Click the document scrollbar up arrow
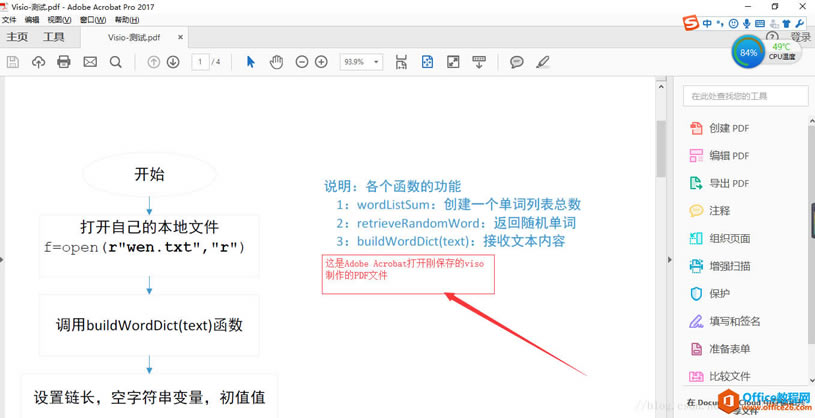Viewport: 815px width, 418px height. coord(661,87)
